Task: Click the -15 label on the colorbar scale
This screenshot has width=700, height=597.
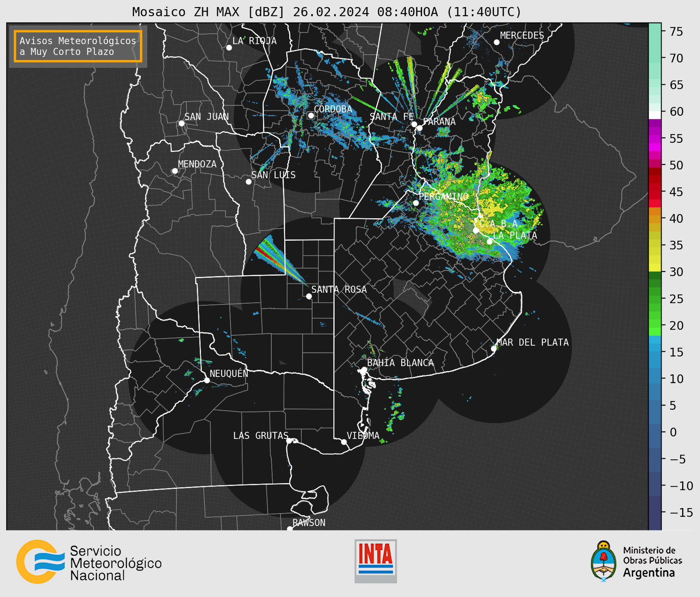Action: [x=681, y=512]
